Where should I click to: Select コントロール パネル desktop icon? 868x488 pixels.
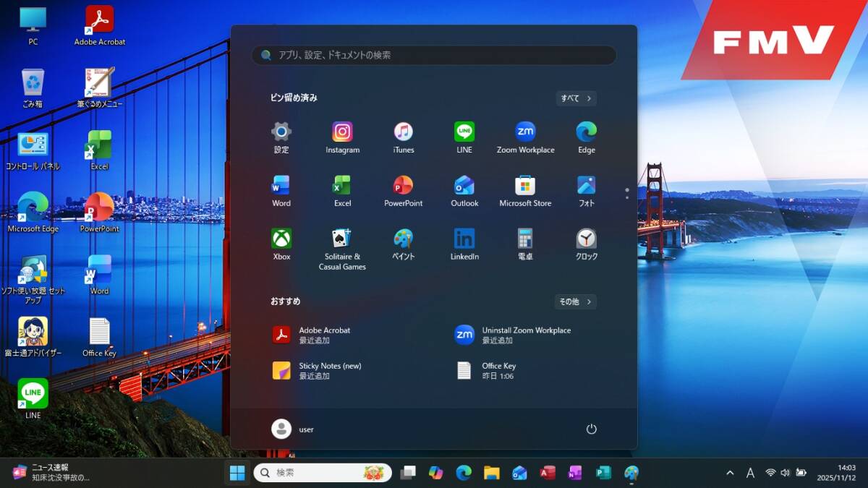point(33,150)
